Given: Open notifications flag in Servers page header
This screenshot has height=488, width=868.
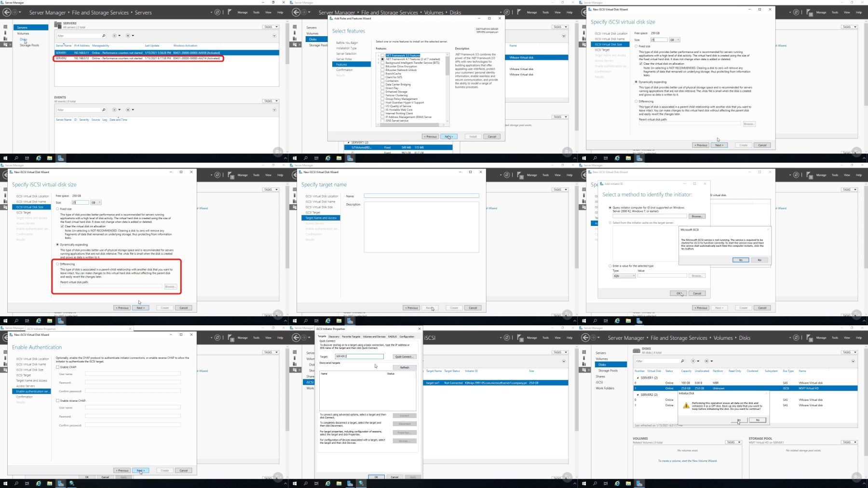Looking at the screenshot, I should click(230, 12).
